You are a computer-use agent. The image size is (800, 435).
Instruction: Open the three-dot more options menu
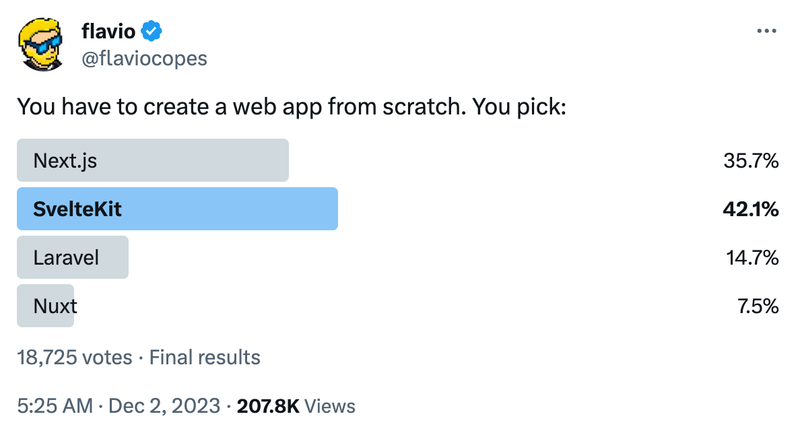coord(766,31)
